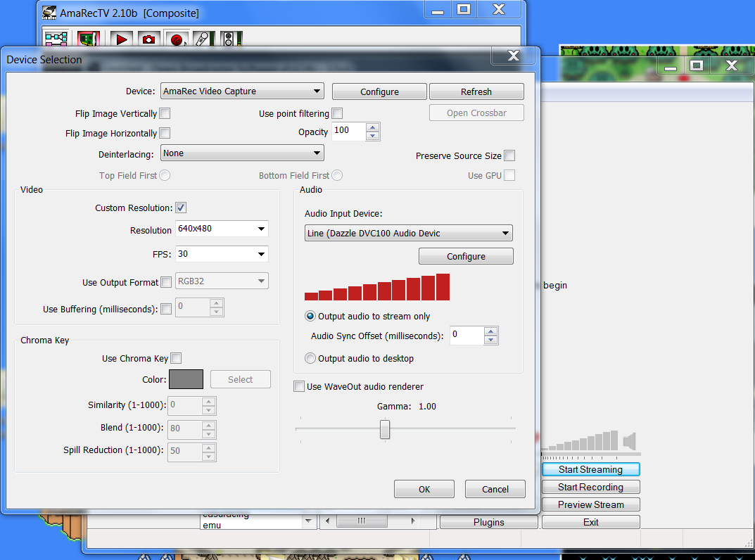Open Plugins in background window
Viewport: 755px width, 560px height.
pos(489,522)
